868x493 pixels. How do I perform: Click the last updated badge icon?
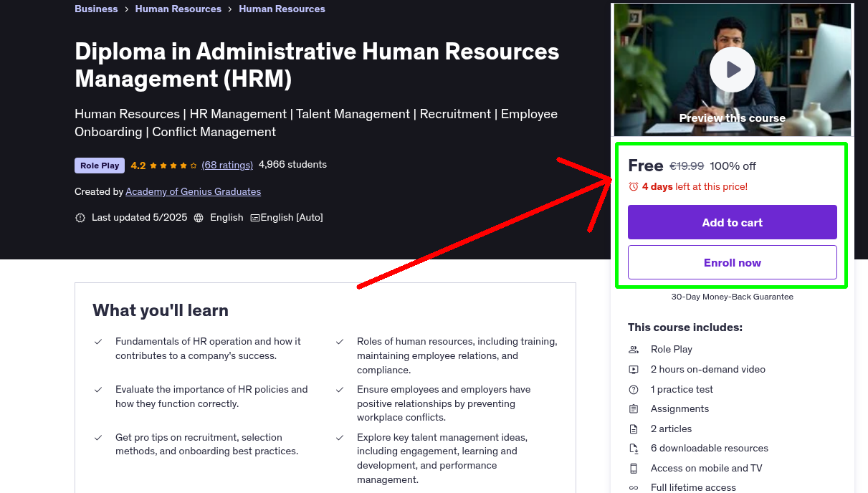click(x=80, y=218)
